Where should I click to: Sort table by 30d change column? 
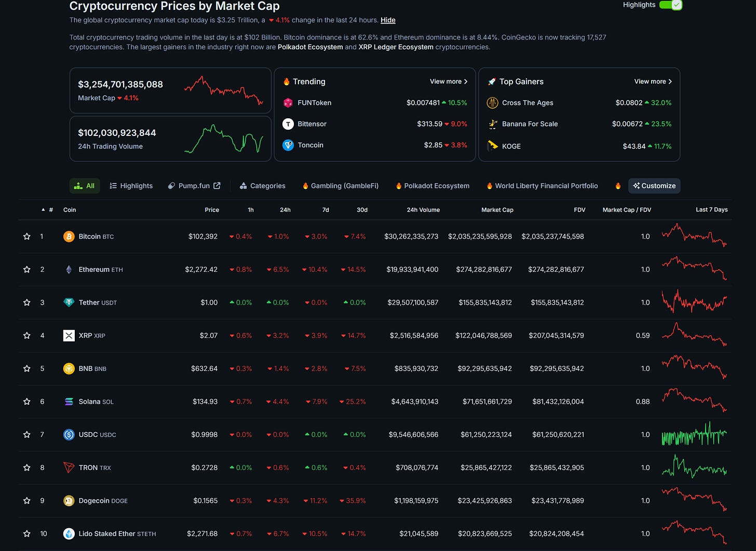pos(362,210)
